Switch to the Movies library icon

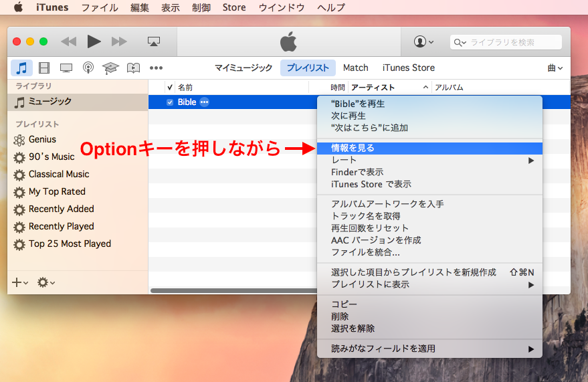44,68
